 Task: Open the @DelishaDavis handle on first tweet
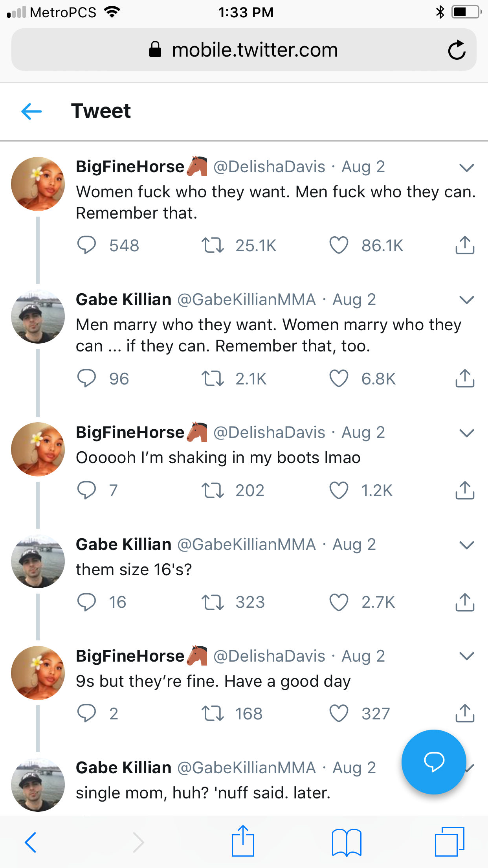(x=269, y=167)
